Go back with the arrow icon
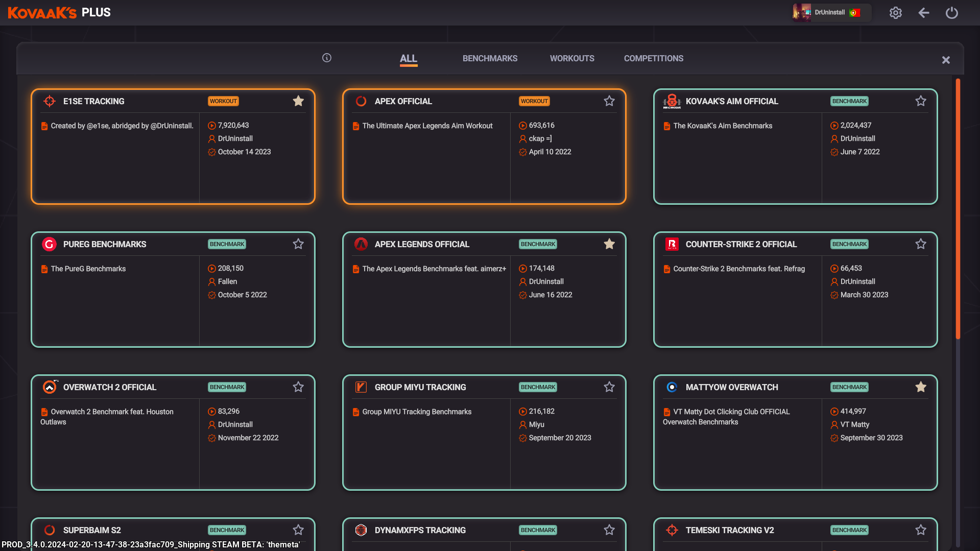Image resolution: width=980 pixels, height=551 pixels. [923, 13]
